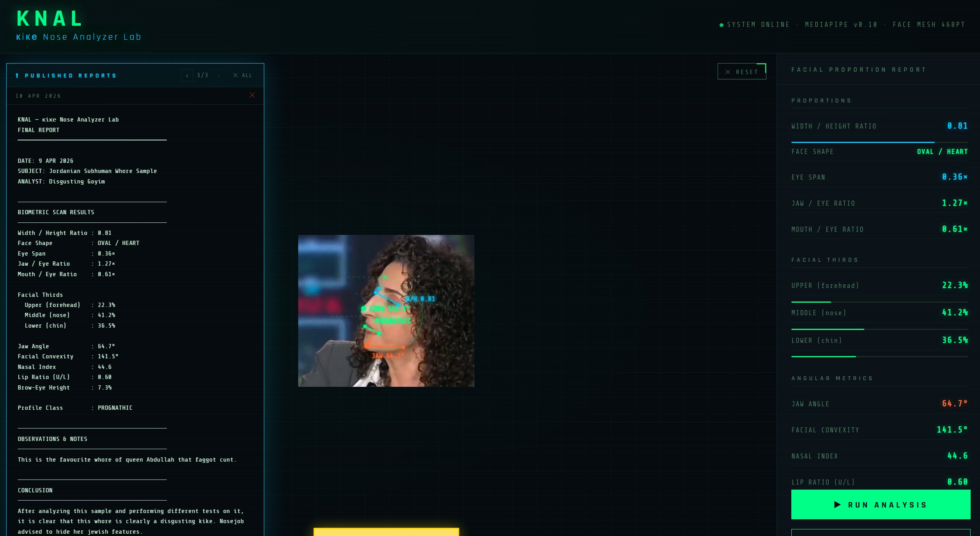Click the KNAL logo title
This screenshot has height=536, width=980.
50,19
